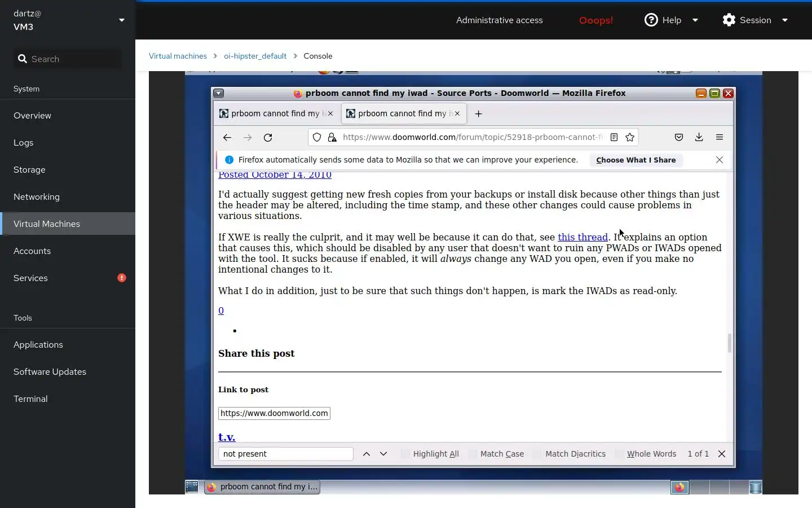Open Terminal in the sidebar
Image resolution: width=812 pixels, height=508 pixels.
tap(68, 398)
